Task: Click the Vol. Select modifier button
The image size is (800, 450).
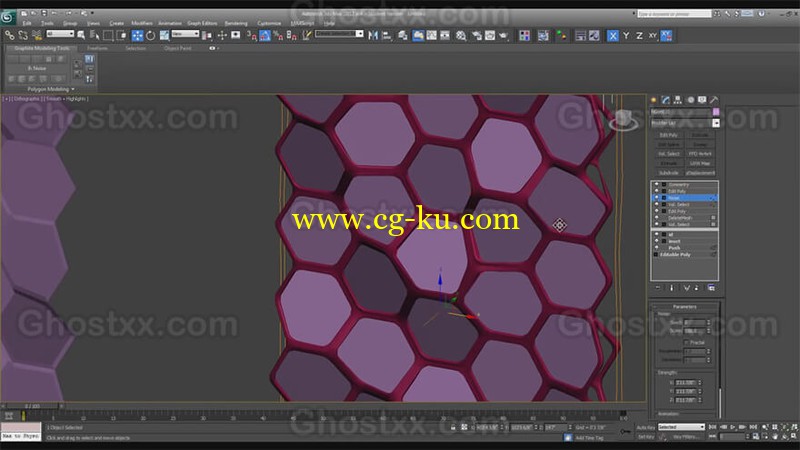Action: pos(669,154)
